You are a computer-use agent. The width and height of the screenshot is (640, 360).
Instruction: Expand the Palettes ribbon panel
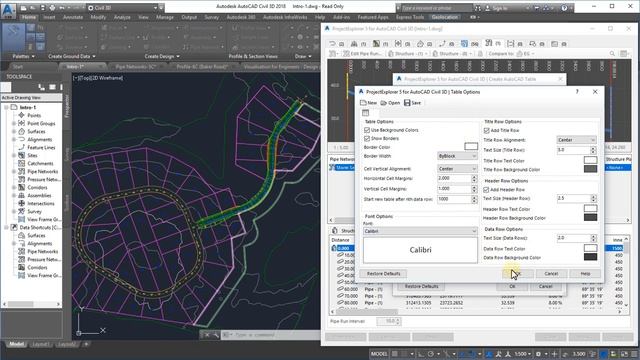point(23,56)
